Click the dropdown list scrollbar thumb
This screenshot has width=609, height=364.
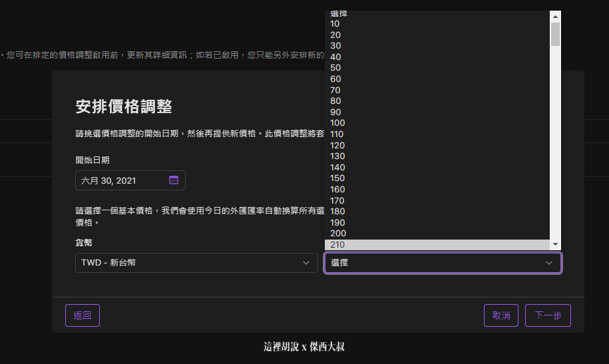coord(555,34)
